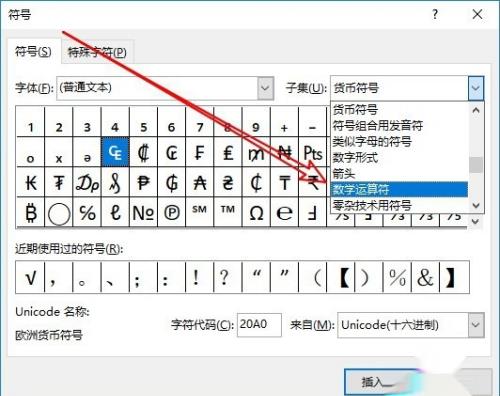Switch to the 特殊字符(P) tab
Viewport: 500px width, 396px height.
(x=97, y=52)
